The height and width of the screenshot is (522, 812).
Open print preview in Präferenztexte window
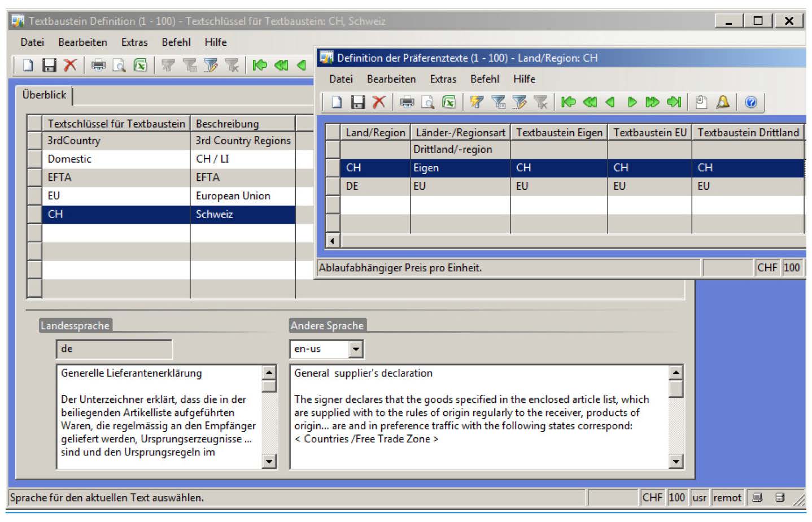428,102
